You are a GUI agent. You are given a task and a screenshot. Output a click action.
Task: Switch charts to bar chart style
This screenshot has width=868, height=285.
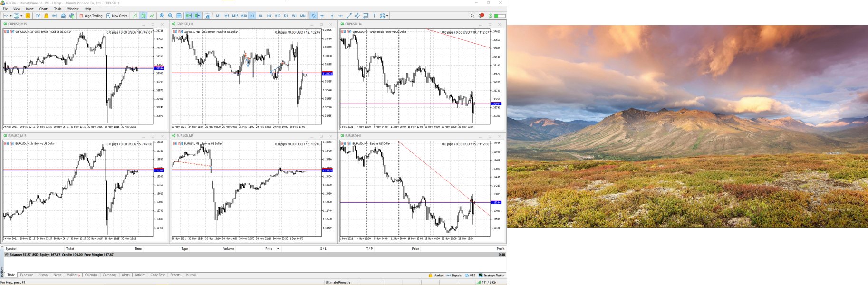tap(135, 16)
